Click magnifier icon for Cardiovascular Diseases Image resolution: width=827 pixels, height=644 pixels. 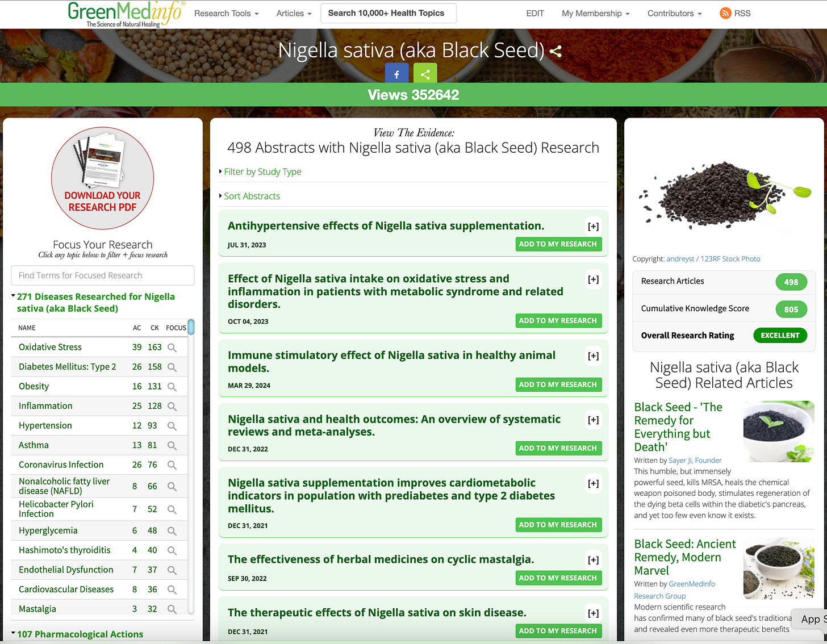(x=172, y=590)
